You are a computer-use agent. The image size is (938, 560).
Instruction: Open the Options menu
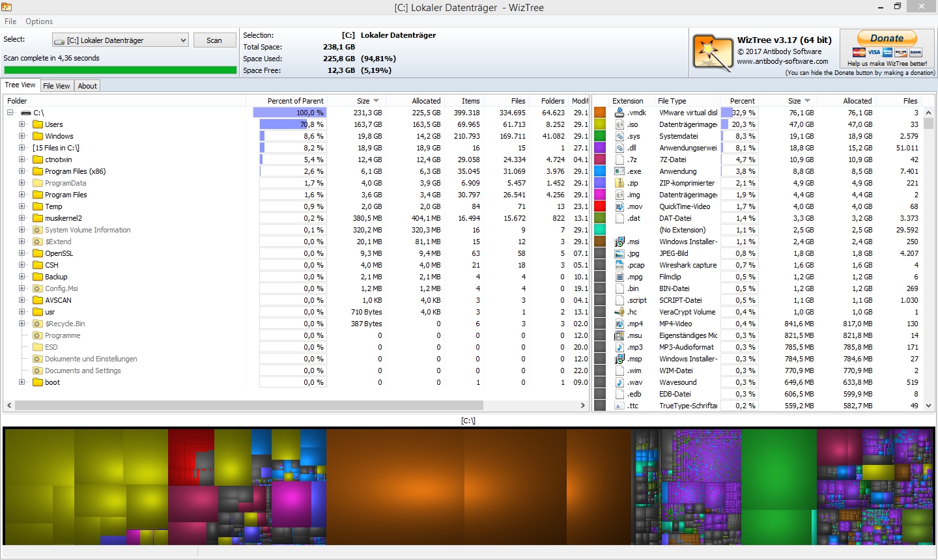pyautogui.click(x=39, y=21)
